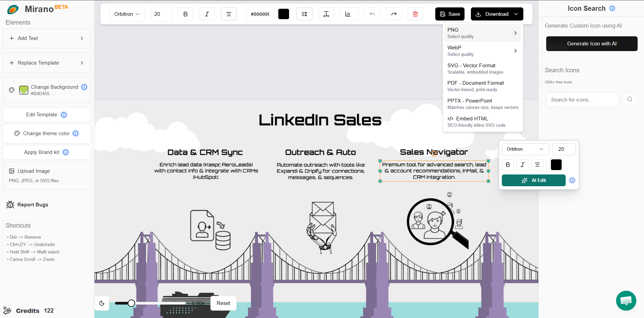Image resolution: width=644 pixels, height=318 pixels.
Task: Expand the Replace Template section
Action: click(46, 63)
